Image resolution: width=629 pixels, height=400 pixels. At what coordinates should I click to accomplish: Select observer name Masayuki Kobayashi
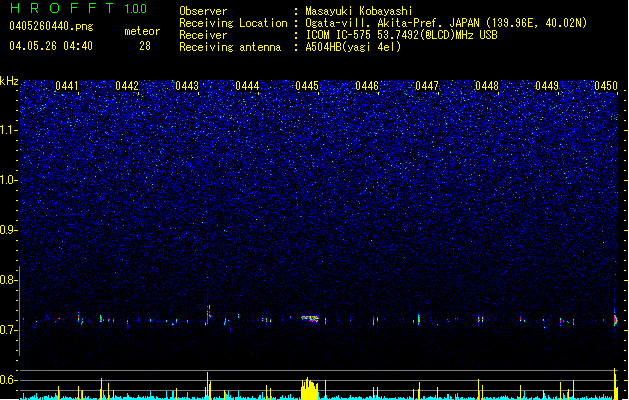pos(359,11)
